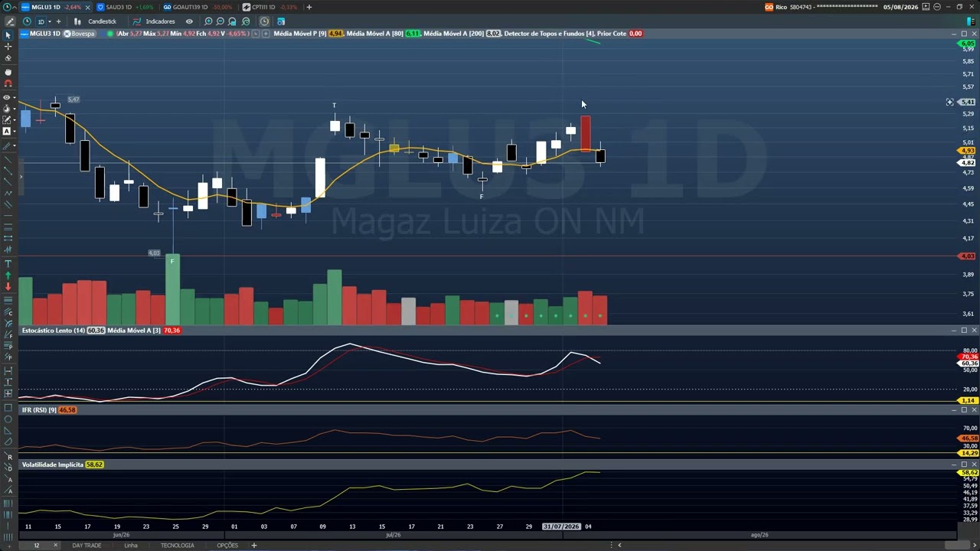
Task: Toggle indicator visibility eye icon
Action: [189, 21]
